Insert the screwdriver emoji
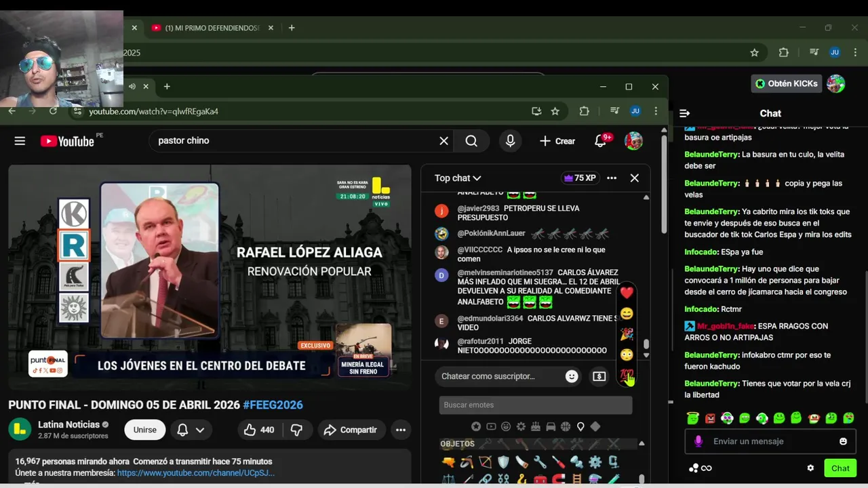Screen dimensions: 868x488 [558, 462]
